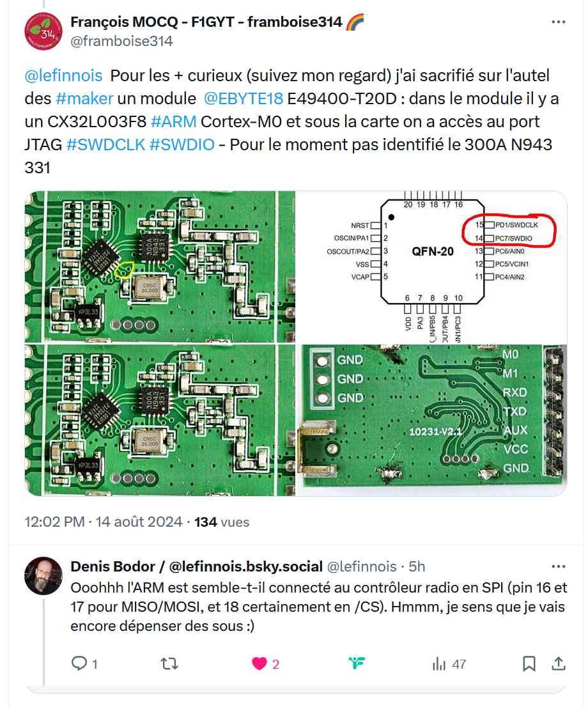The width and height of the screenshot is (588, 707).
Task: Open the board underside photo showing GND pads
Action: [x=431, y=420]
